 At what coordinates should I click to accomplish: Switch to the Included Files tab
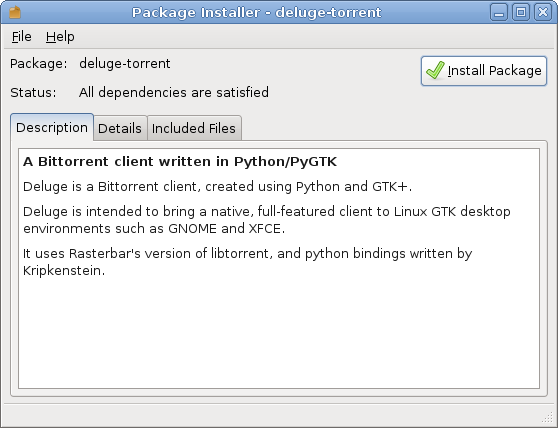tap(194, 128)
